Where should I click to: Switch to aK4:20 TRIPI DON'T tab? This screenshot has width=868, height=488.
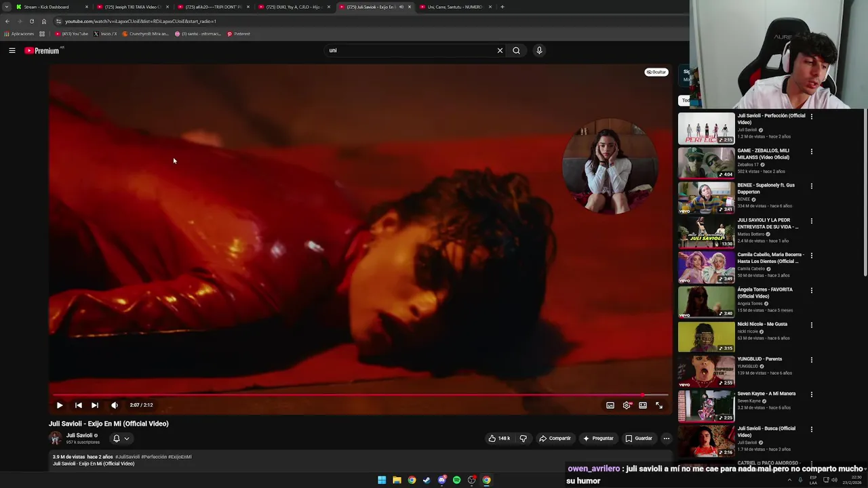(x=213, y=7)
